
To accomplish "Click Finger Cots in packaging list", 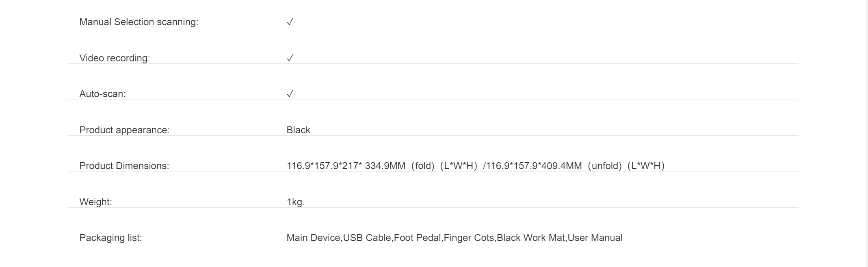I will [x=469, y=238].
